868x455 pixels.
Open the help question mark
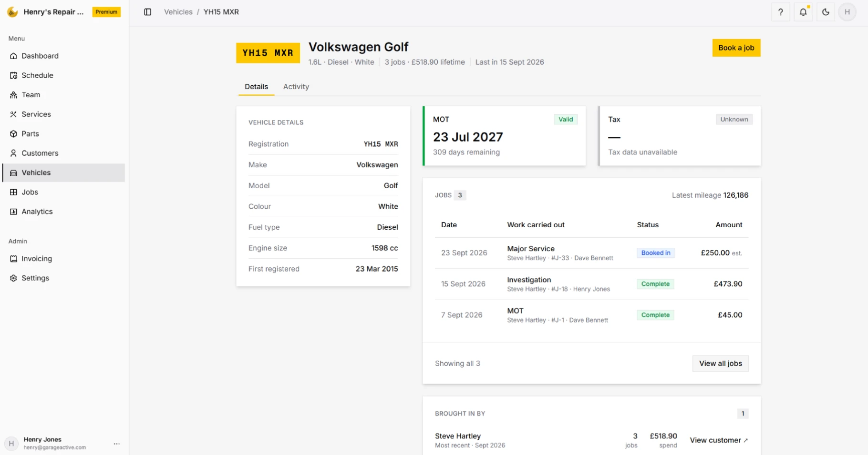[x=780, y=12]
